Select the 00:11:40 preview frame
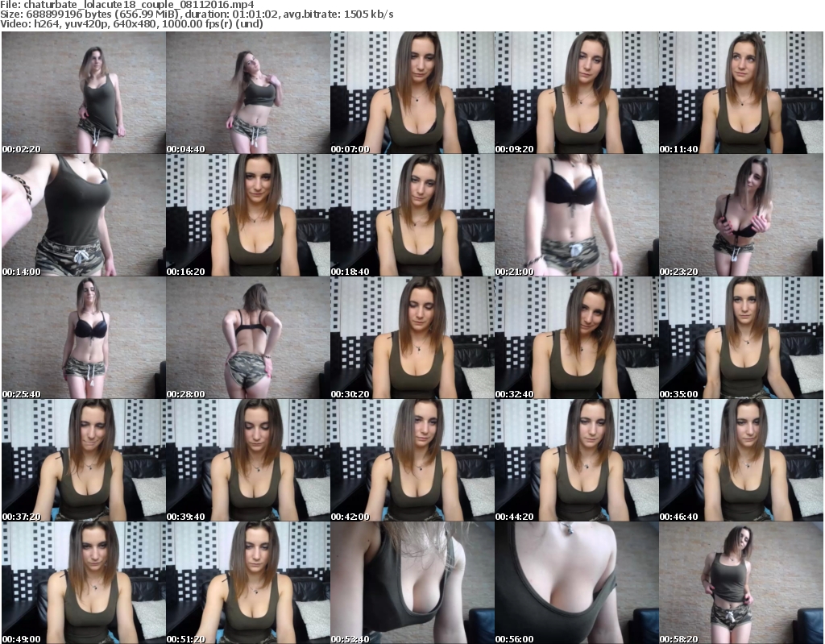This screenshot has width=825, height=644. 741,93
